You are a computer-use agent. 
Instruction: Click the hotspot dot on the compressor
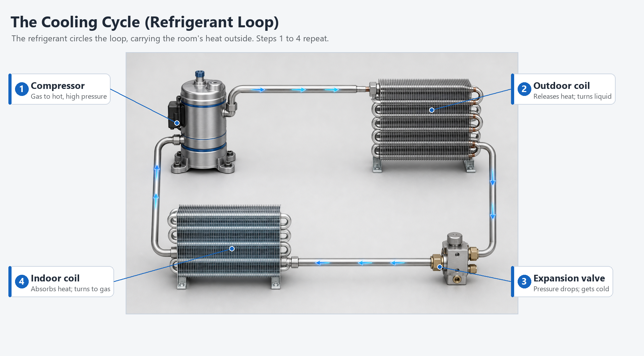[x=177, y=123]
